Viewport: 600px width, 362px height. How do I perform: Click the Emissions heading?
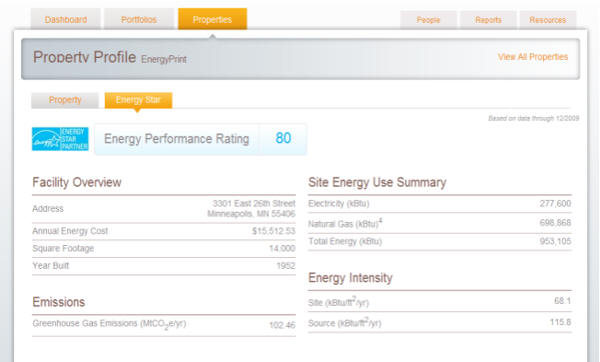coord(59,302)
